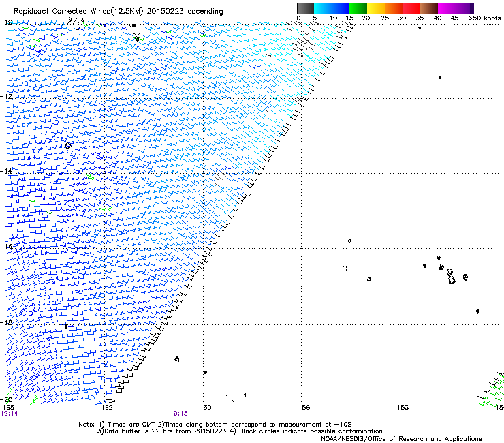Click the 'NOAA/NESDIS/Office of Research and Applications' credit
Viewport: 504px width, 443px height.
401,439
